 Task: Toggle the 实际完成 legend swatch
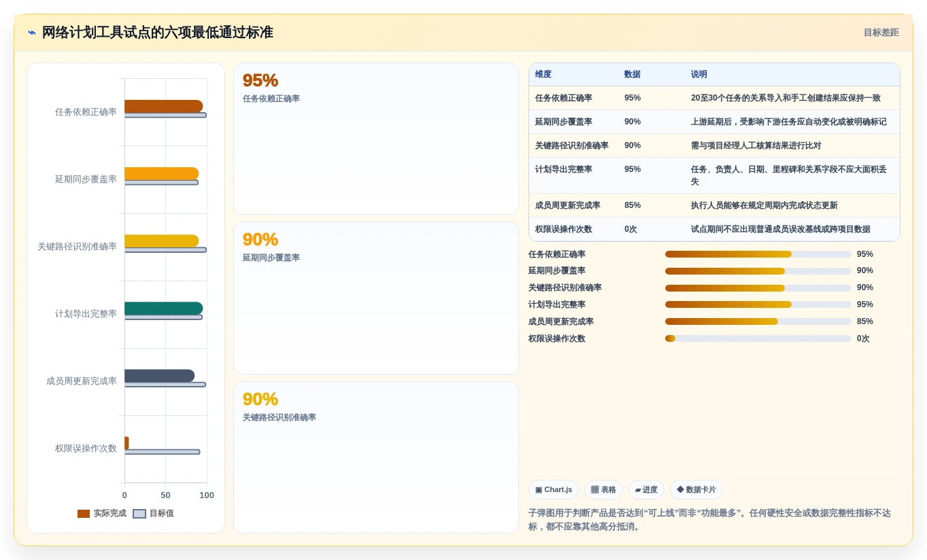84,514
